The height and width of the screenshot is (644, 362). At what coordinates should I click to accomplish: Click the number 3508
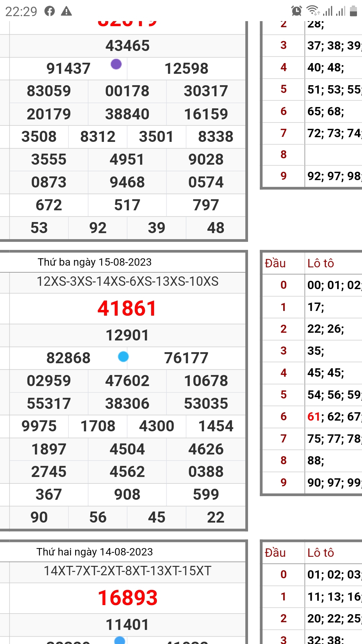point(39,137)
